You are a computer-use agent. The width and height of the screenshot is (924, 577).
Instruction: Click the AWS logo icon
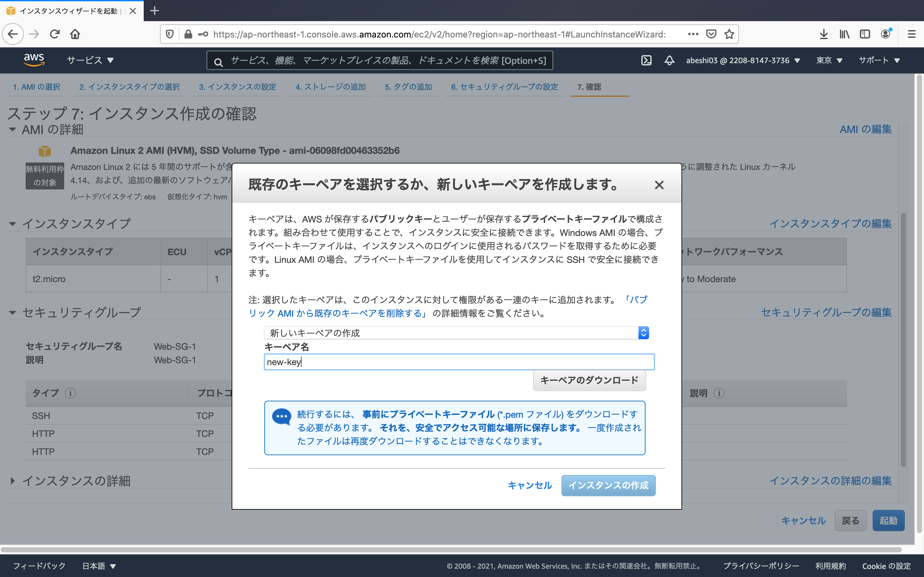34,60
